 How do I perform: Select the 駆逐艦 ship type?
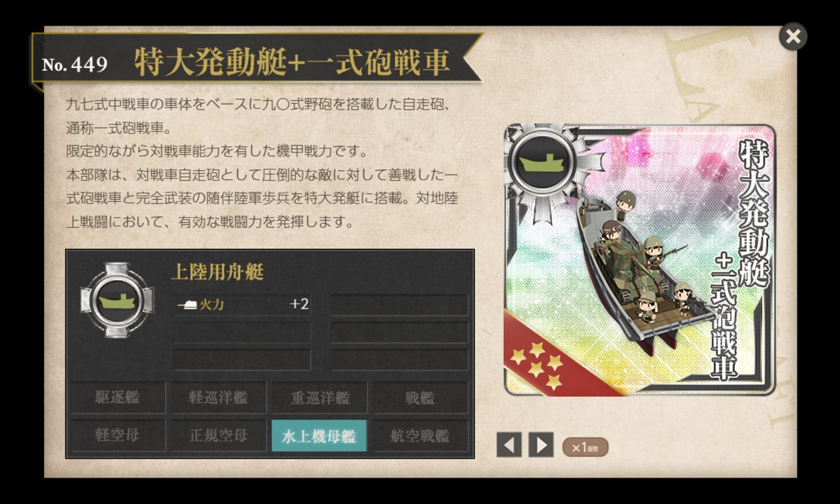click(x=118, y=398)
